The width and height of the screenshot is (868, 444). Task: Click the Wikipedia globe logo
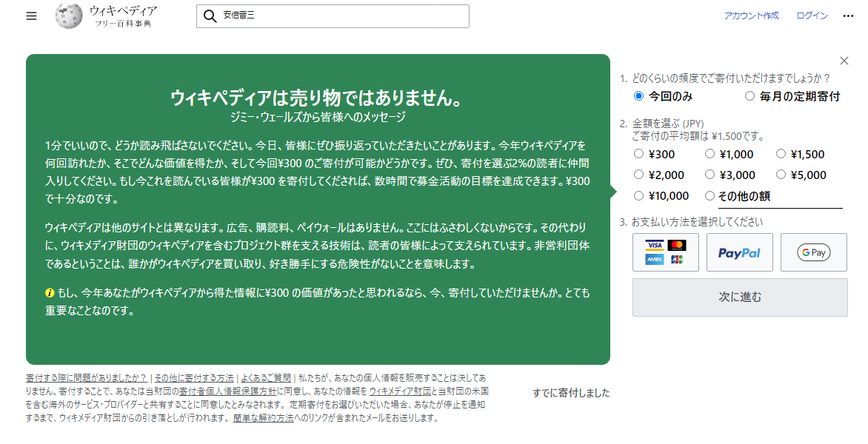[x=69, y=16]
